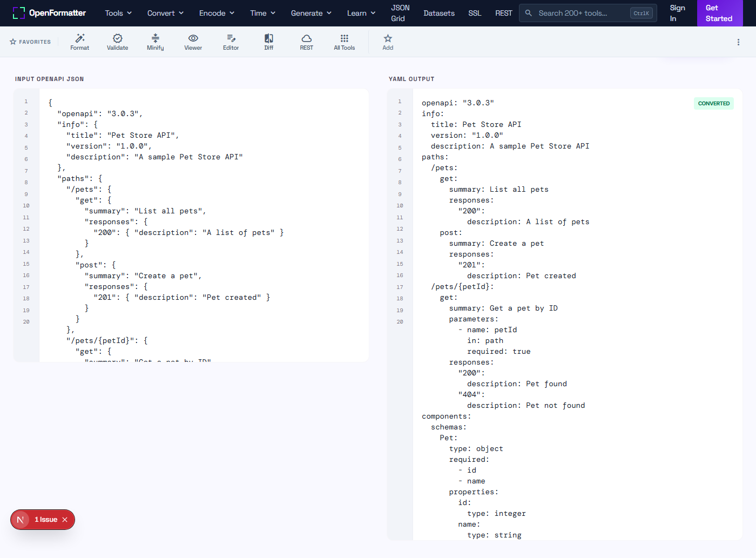
Task: Click the OpenFormatter logo
Action: tap(49, 13)
